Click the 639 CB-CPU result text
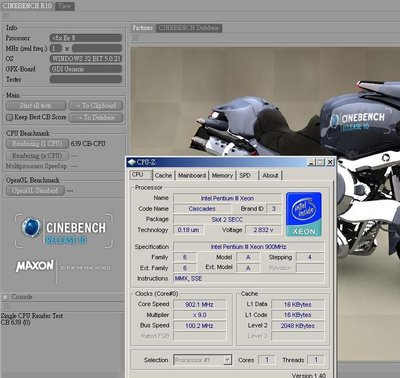400x378 pixels. tap(88, 144)
